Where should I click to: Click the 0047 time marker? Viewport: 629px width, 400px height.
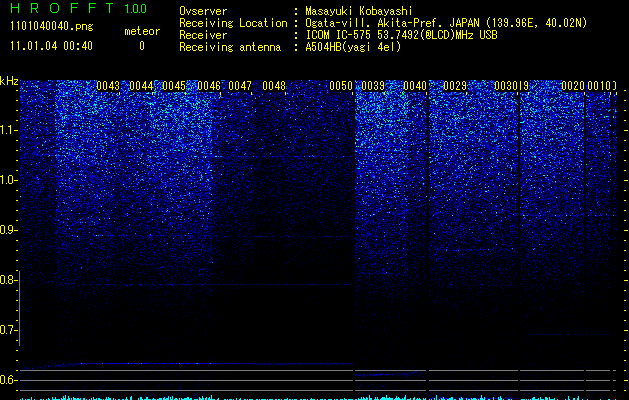click(x=240, y=86)
